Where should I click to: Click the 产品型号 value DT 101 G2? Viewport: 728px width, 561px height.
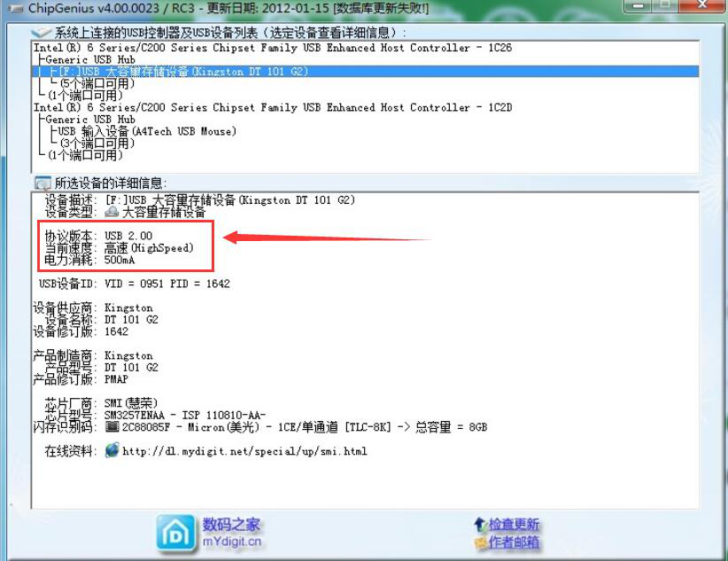tap(131, 367)
